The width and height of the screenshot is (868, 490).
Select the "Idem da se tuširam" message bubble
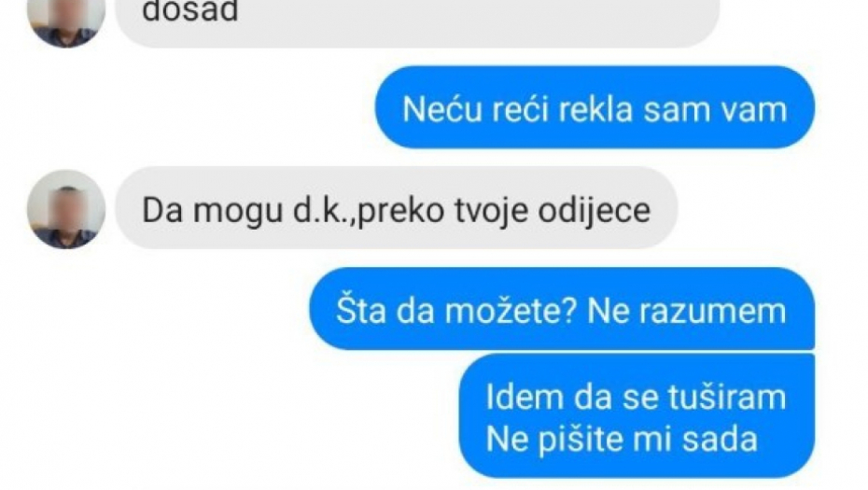[637, 416]
